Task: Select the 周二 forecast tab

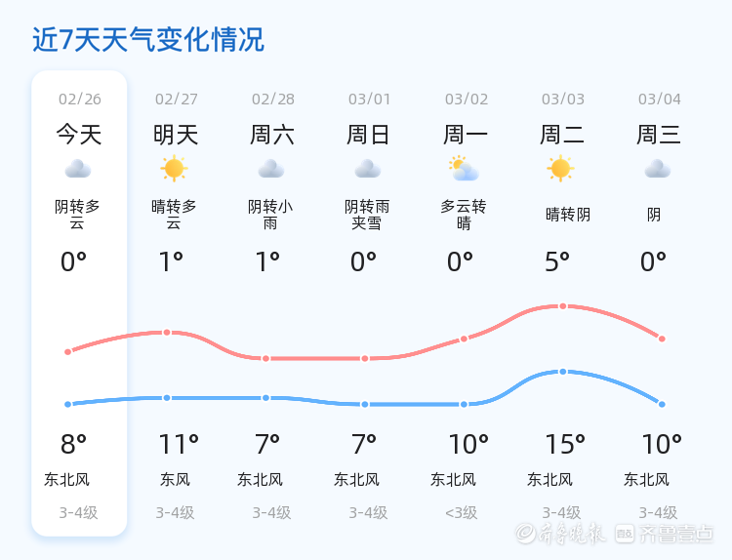Action: pos(562,134)
